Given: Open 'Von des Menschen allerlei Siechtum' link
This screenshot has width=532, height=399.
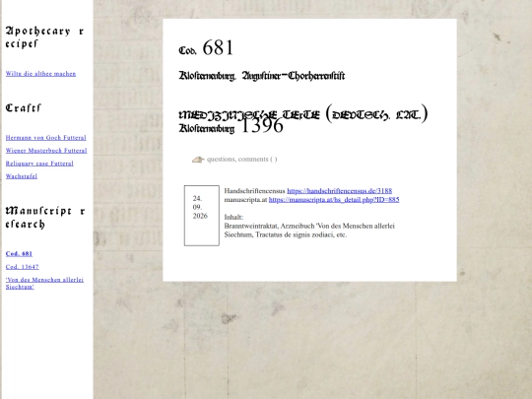Looking at the screenshot, I should [44, 283].
